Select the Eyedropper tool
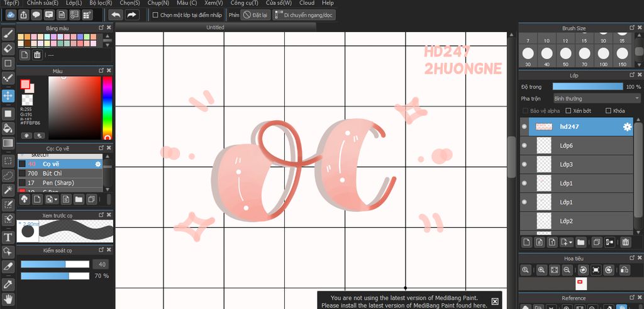Screen dimensions: 644x309 (8, 284)
